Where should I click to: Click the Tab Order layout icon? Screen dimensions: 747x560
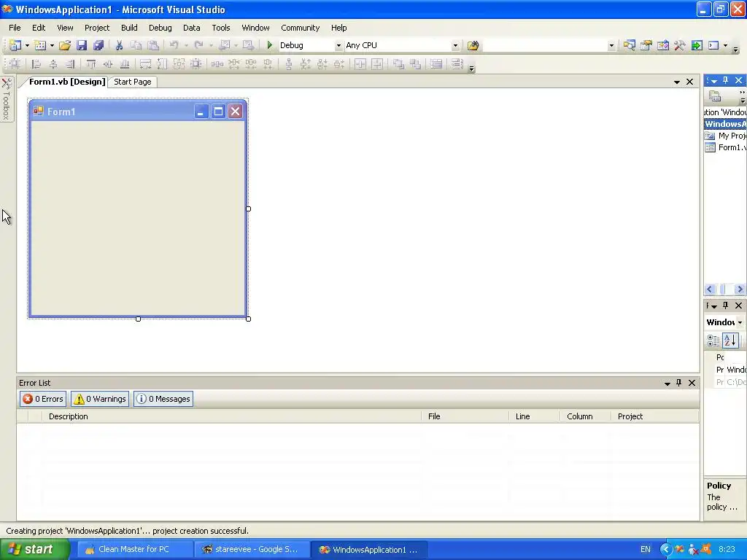click(457, 64)
